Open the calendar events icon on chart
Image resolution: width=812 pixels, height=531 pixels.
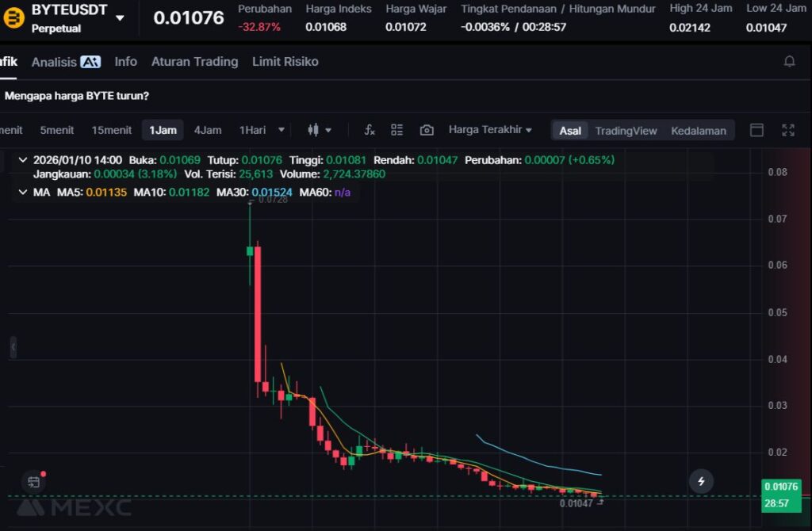click(x=33, y=481)
